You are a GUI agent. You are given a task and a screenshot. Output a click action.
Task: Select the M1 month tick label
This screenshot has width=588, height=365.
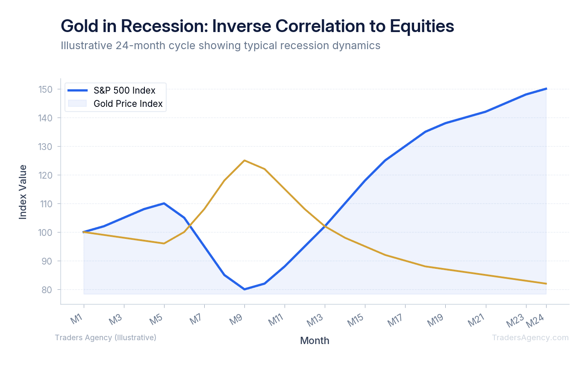click(76, 319)
